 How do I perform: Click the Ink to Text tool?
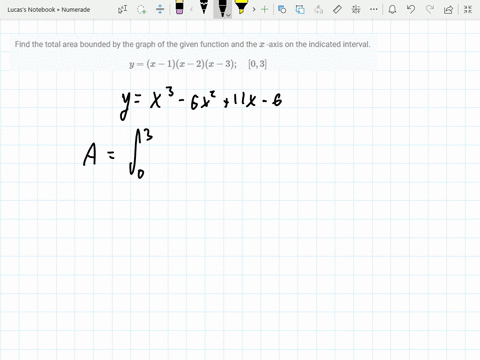319,9
